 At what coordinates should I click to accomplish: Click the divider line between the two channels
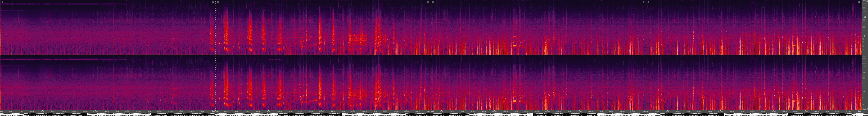[431, 55]
